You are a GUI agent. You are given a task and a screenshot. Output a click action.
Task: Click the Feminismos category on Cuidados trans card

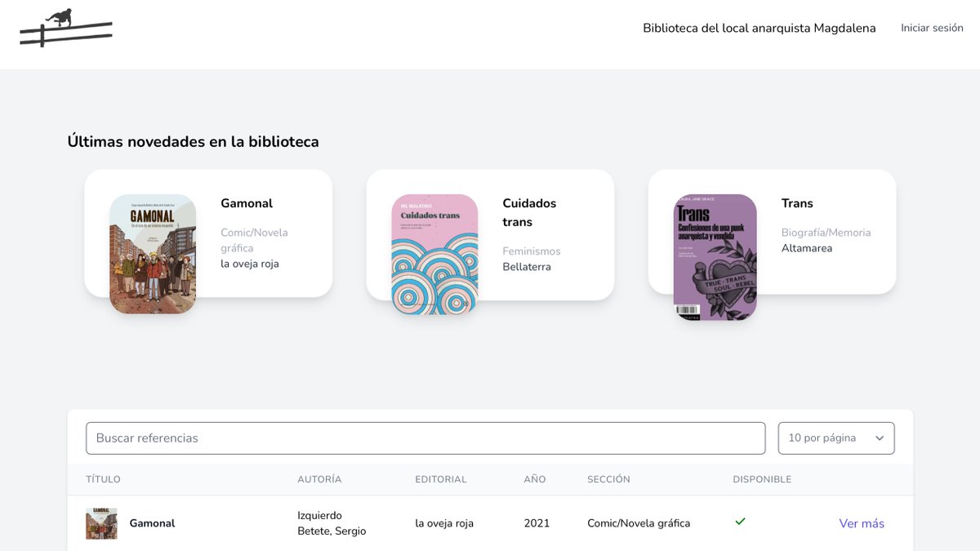click(x=532, y=251)
